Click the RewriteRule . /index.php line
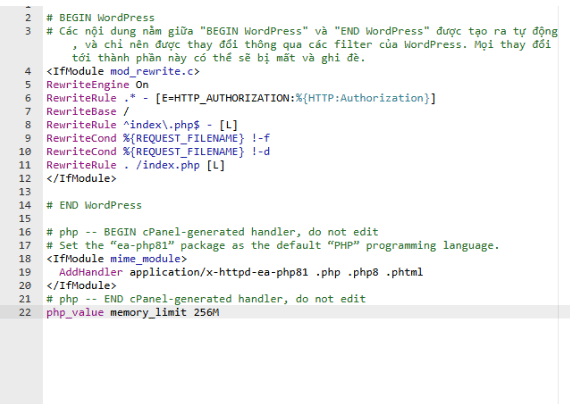Screen dimensions: 570x404 point(136,165)
